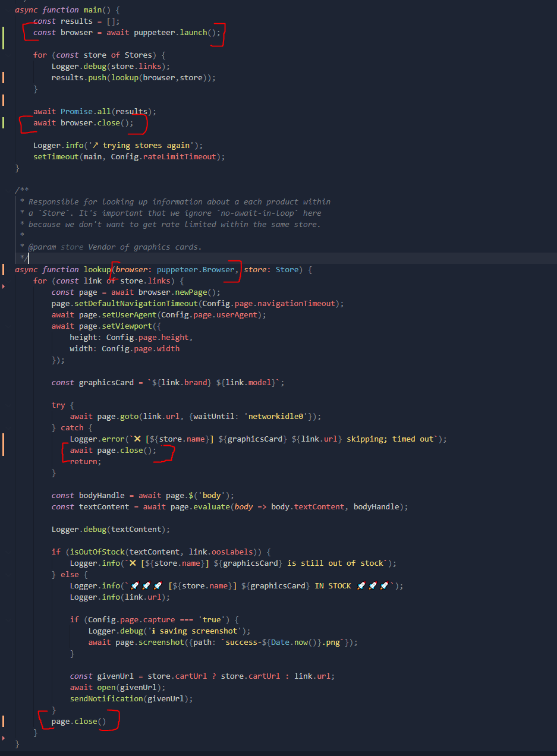The image size is (557, 756).
Task: Click 'store: Store' parameter in lookup signature
Action: click(x=271, y=269)
